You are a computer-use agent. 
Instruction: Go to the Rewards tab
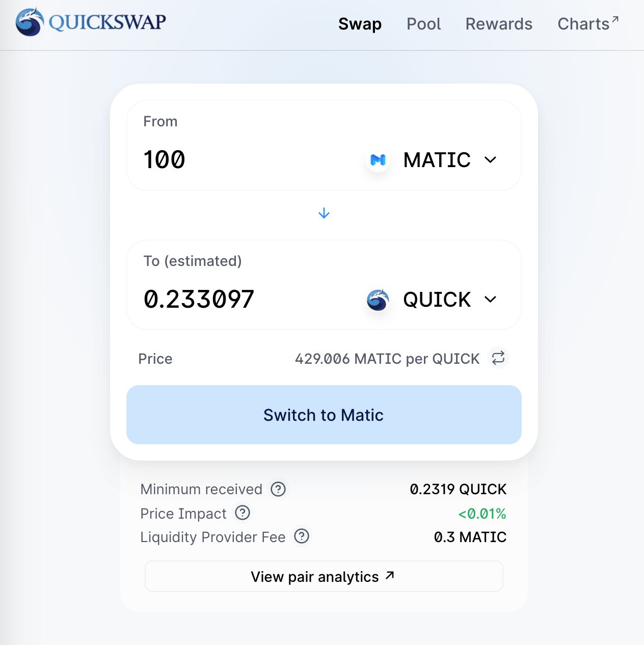pyautogui.click(x=499, y=24)
